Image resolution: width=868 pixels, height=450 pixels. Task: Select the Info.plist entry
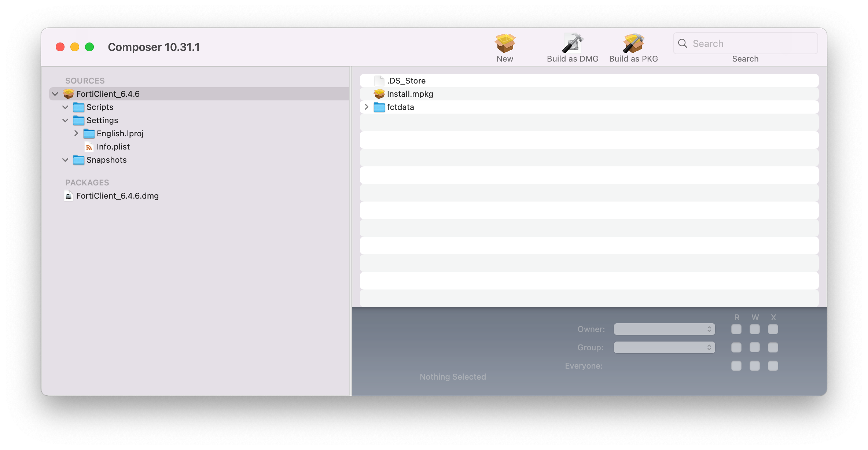click(113, 147)
